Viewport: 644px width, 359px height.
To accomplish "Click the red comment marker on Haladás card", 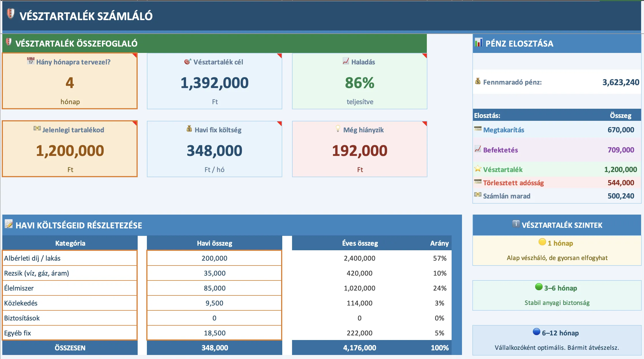I will (425, 55).
